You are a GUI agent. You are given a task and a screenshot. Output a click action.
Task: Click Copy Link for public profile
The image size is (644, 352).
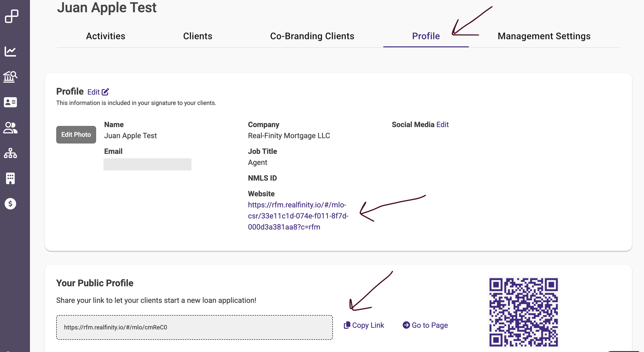point(364,325)
